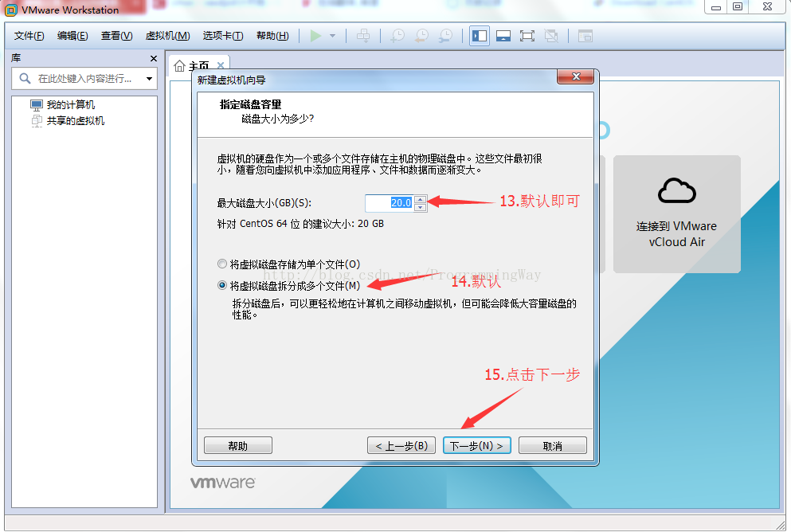Select 将虚拟磁盘拆分成多个文件 radio option
The image size is (791, 532).
pos(222,285)
